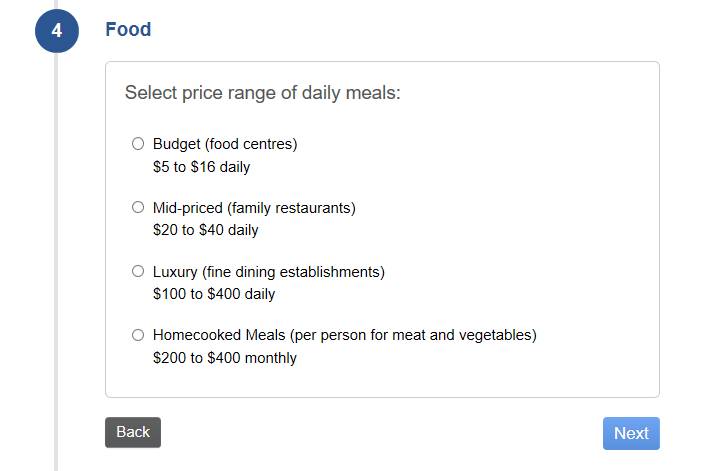
Task: Select the Budget (food centres) radio button
Action: 138,143
